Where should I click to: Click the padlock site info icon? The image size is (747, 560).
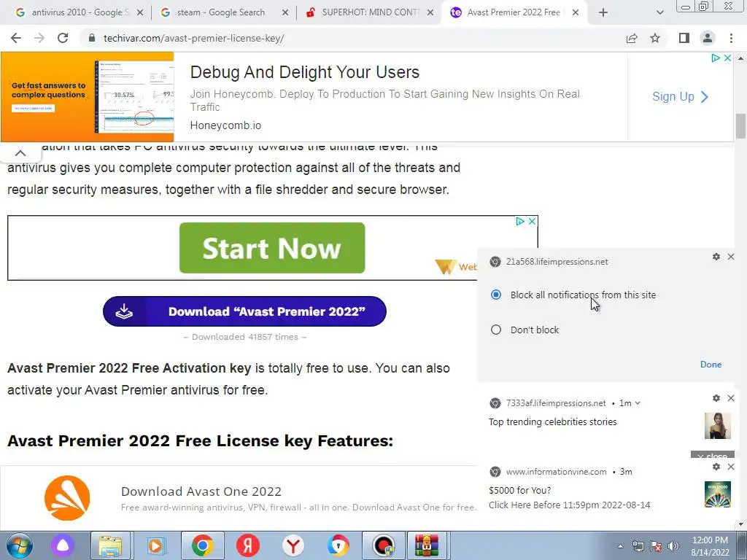[x=91, y=38]
